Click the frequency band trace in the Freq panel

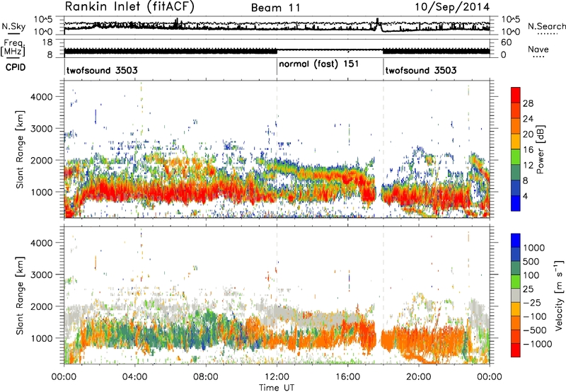[277, 51]
